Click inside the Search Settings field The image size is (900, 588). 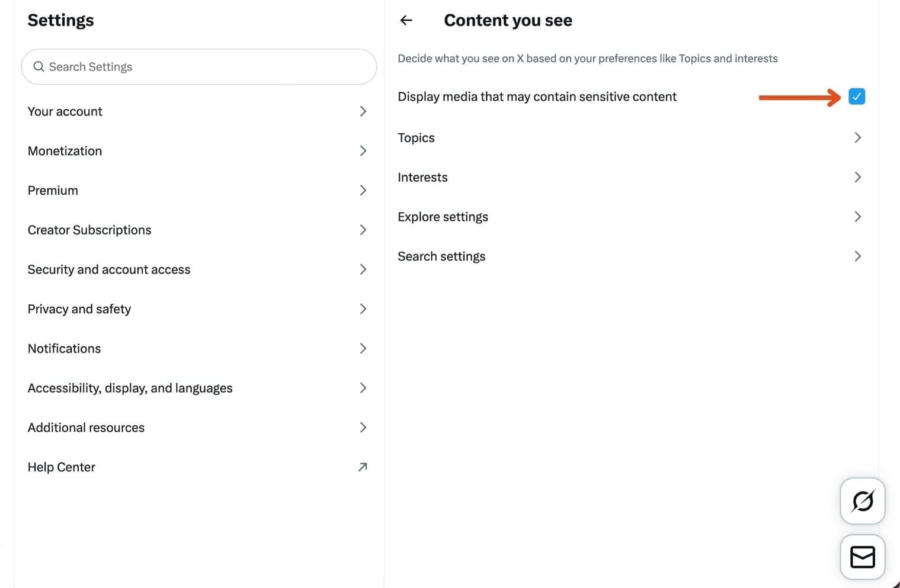coord(178,66)
